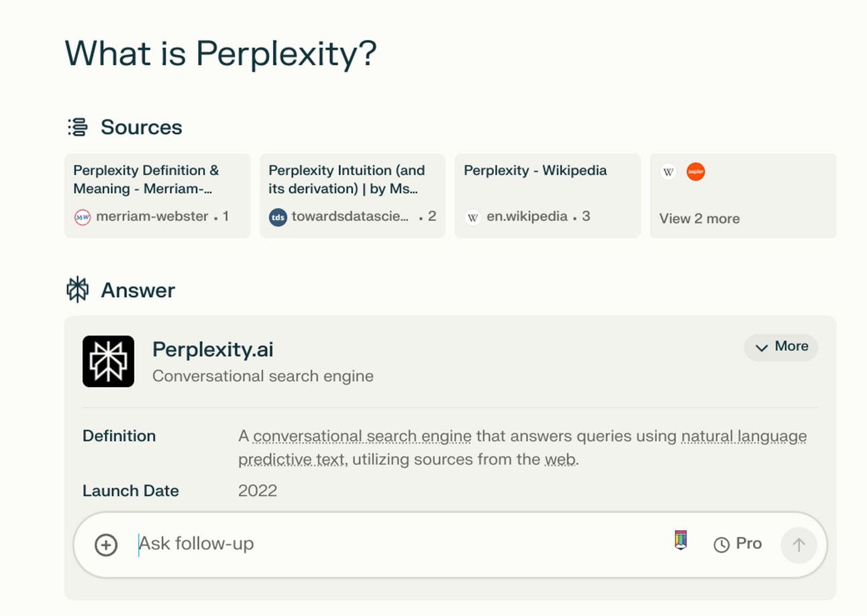Click the towardsdatascience tds favicon
This screenshot has height=616, width=867.
click(x=278, y=217)
